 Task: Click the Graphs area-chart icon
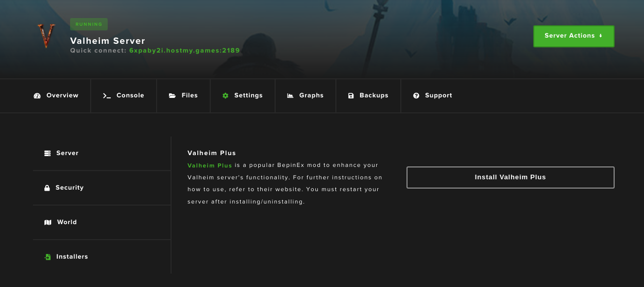(x=290, y=96)
